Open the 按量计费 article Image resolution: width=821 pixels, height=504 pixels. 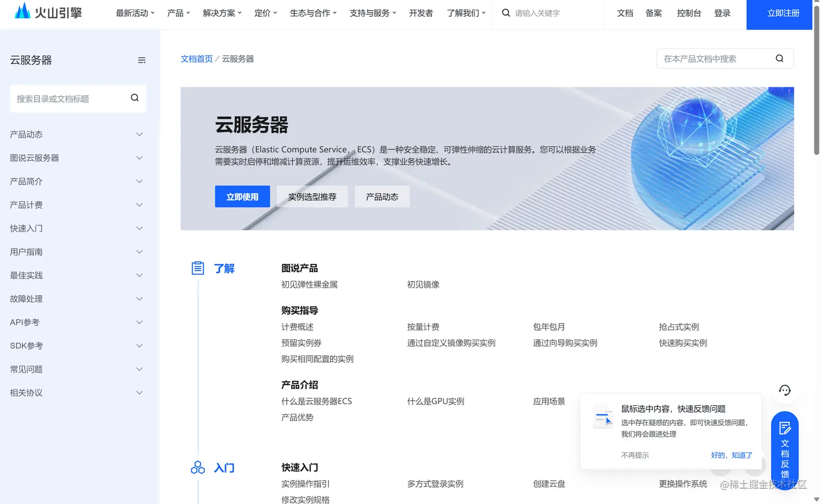pyautogui.click(x=423, y=327)
